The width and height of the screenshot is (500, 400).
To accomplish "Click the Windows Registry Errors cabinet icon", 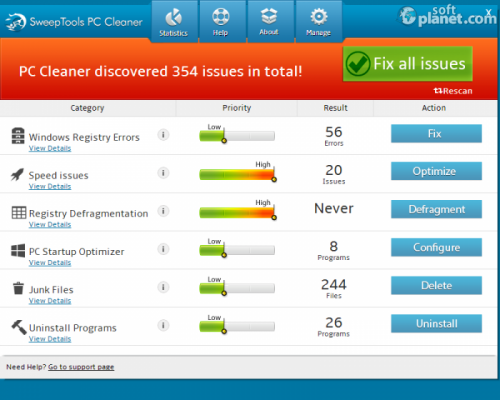I will pos(18,136).
